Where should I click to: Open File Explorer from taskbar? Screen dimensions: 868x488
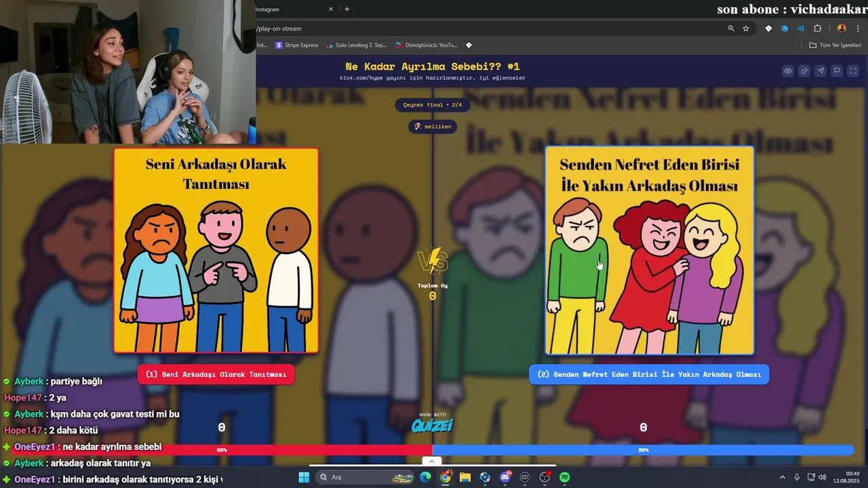click(x=465, y=477)
